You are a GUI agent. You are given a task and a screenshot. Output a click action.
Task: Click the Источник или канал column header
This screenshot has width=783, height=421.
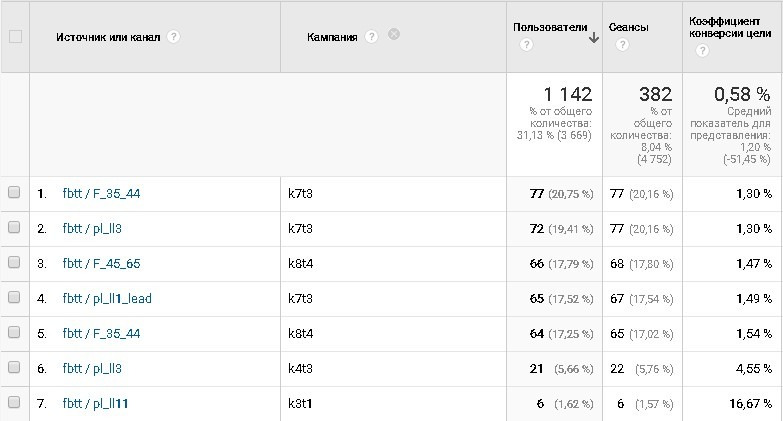108,37
